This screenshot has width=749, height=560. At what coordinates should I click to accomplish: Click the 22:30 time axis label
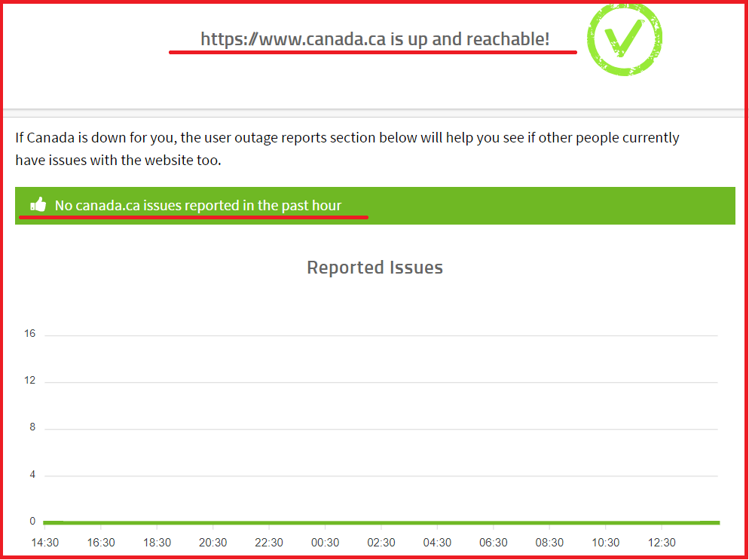[269, 543]
